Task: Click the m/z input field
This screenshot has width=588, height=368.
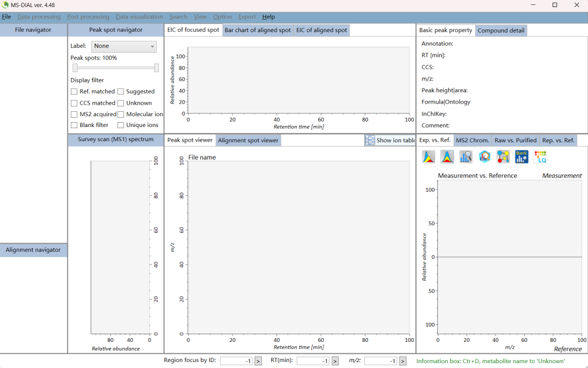Action: (381, 361)
